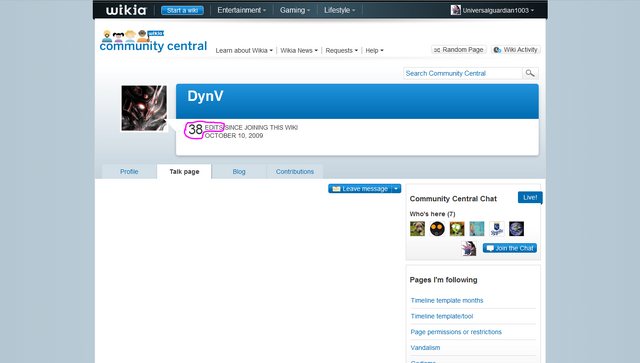Image resolution: width=640 pixels, height=363 pixels.
Task: Switch to the Blog tab
Action: pyautogui.click(x=239, y=171)
